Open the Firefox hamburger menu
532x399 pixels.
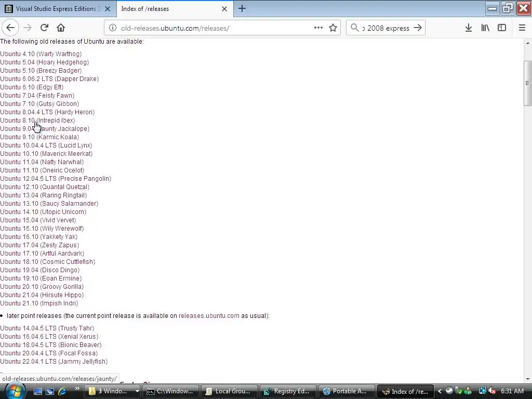522,28
